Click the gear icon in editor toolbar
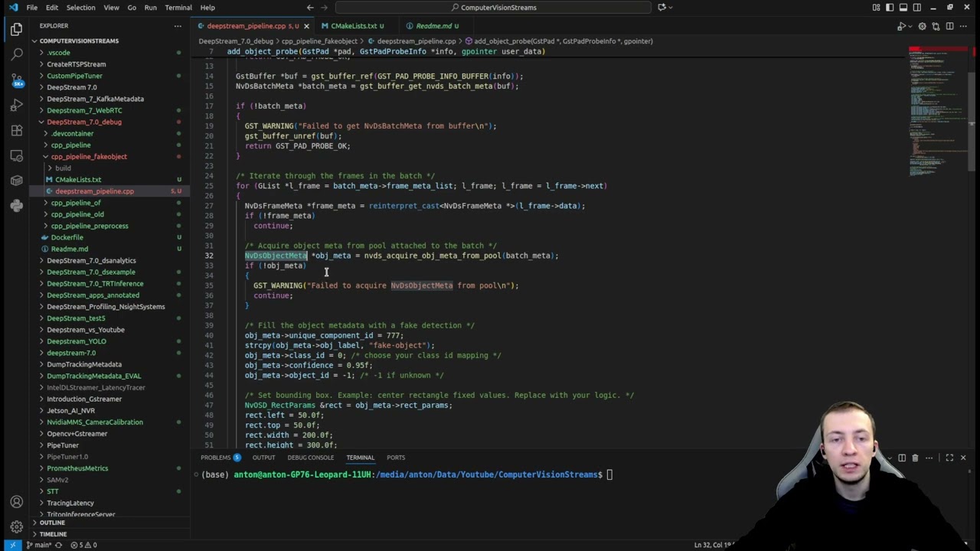 click(923, 26)
